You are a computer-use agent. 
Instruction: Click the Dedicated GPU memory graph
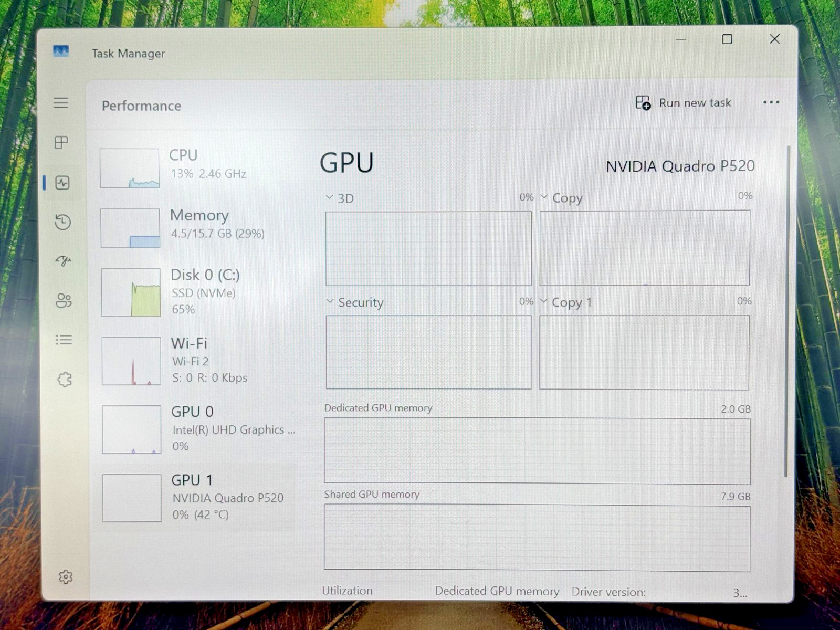pos(537,450)
